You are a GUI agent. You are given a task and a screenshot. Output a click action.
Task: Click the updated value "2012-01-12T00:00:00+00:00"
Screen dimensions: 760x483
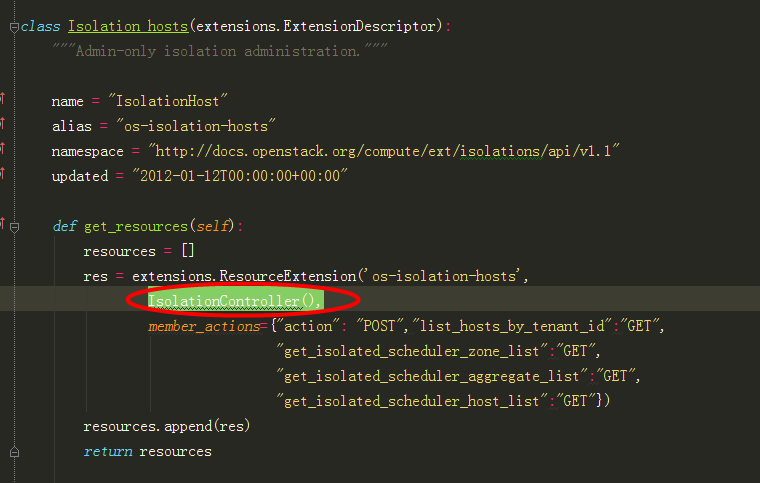[240, 176]
